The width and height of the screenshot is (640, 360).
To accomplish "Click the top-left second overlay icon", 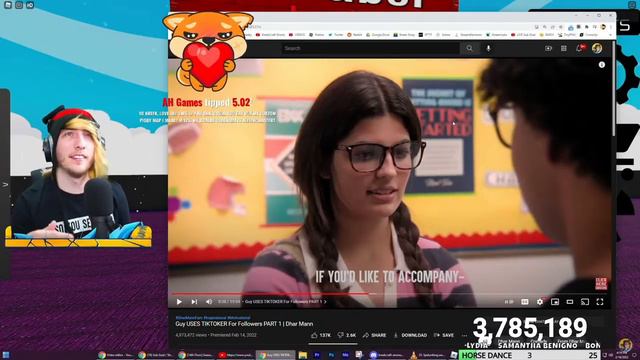I will point(19,5).
